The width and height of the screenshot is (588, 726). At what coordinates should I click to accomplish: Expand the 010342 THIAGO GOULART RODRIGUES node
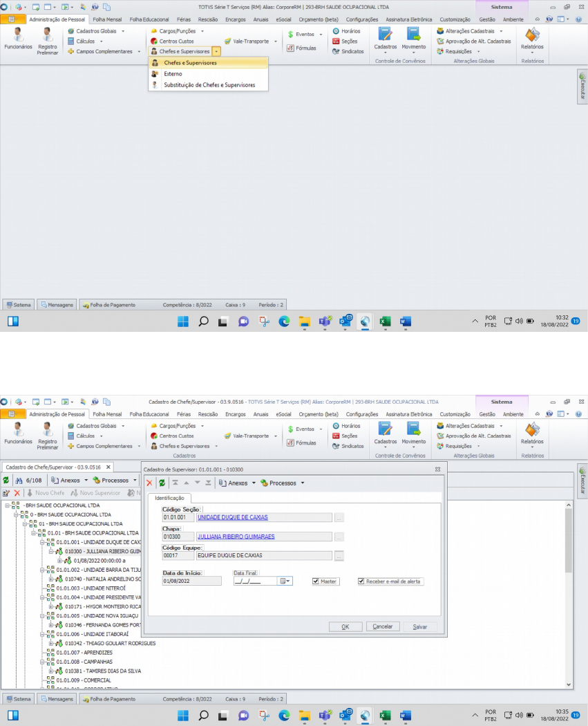point(51,643)
